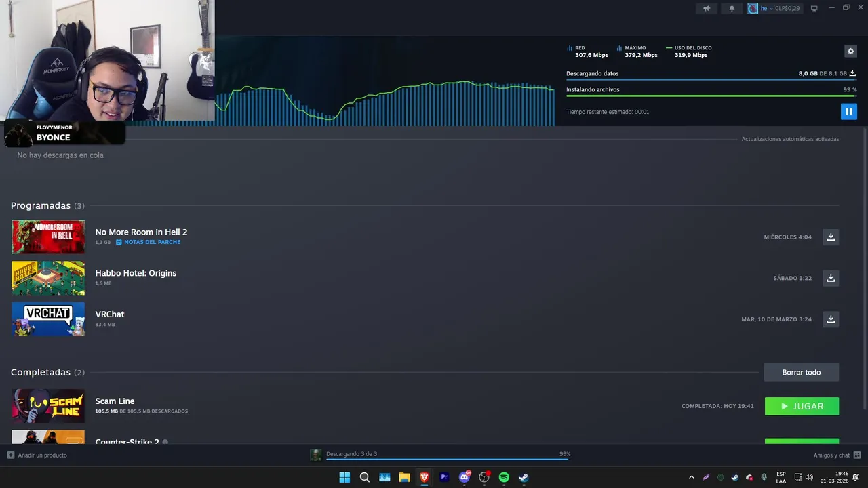Open Amigos y chat panel

click(x=837, y=455)
